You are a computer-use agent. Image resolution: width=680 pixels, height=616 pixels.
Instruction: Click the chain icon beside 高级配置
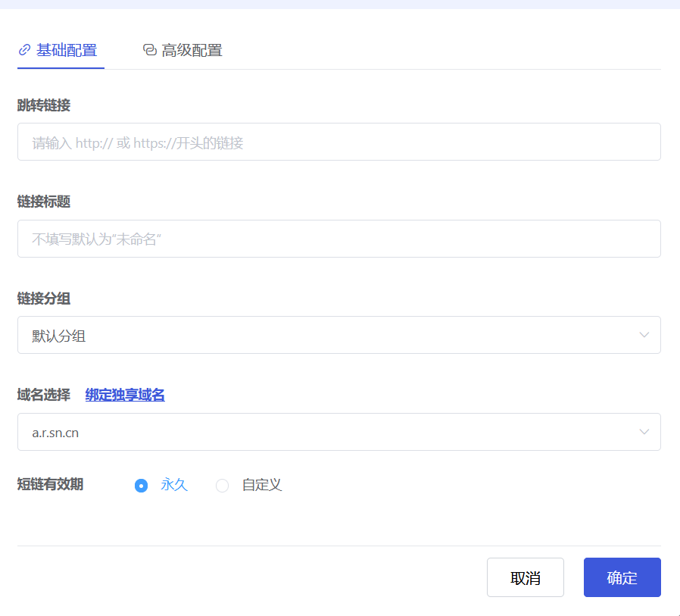point(150,50)
